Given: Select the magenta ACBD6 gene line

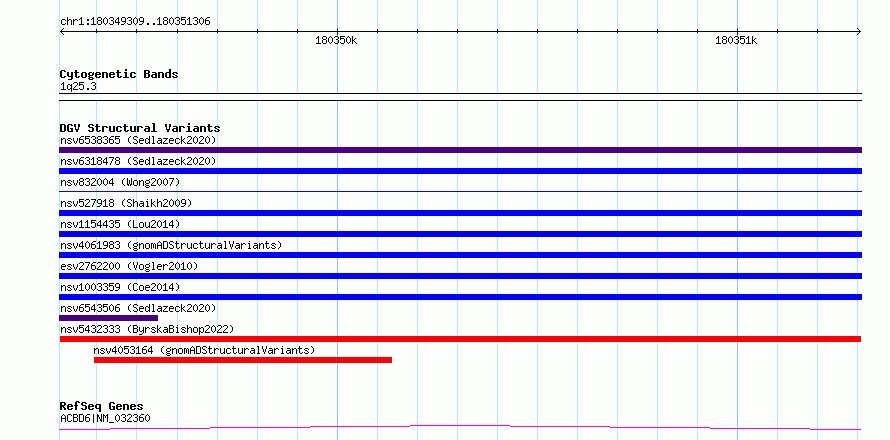Looking at the screenshot, I should pos(460,428).
